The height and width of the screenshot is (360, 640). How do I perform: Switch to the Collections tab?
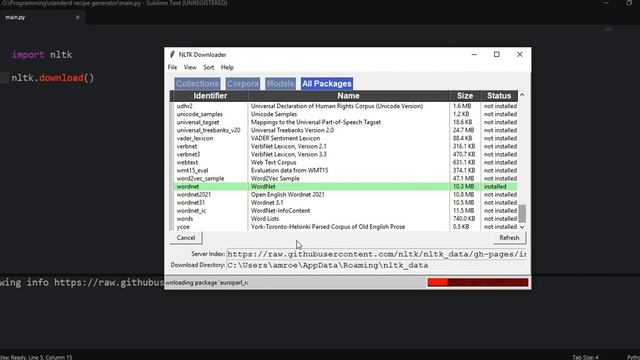click(197, 84)
